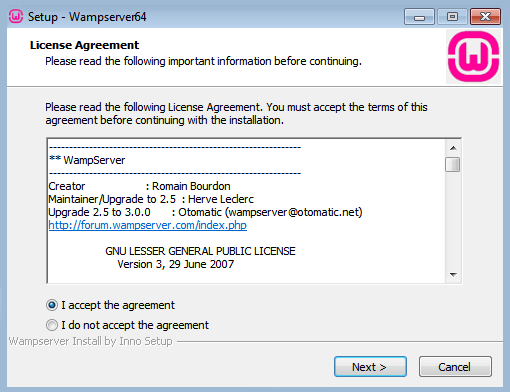Click the Next > button

click(x=370, y=367)
